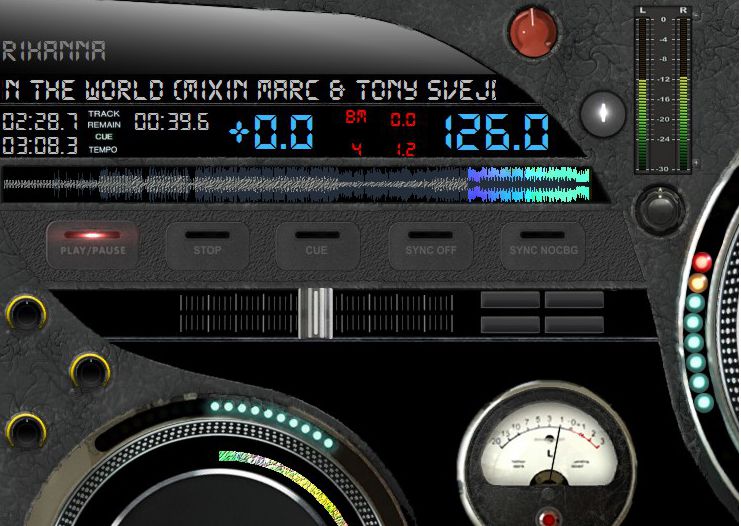
Task: Click the +0.0 pitch readout
Action: tap(272, 131)
